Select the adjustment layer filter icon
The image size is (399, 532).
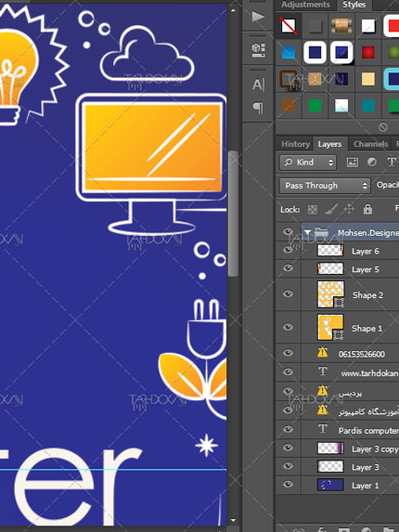[x=372, y=162]
